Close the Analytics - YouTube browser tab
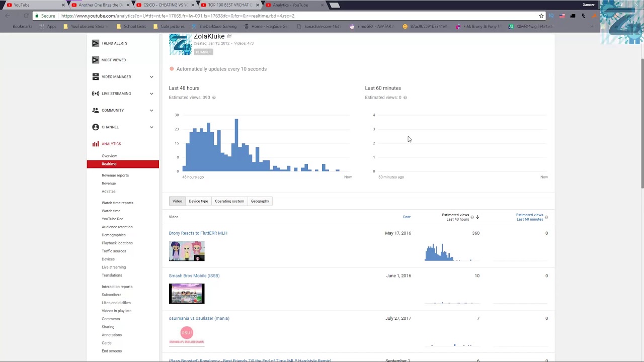 click(x=322, y=5)
